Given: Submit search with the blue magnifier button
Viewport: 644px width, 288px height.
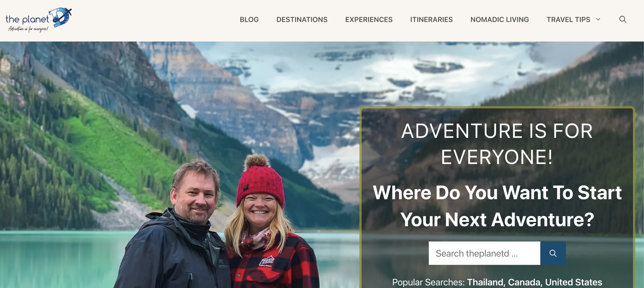Looking at the screenshot, I should [x=553, y=253].
